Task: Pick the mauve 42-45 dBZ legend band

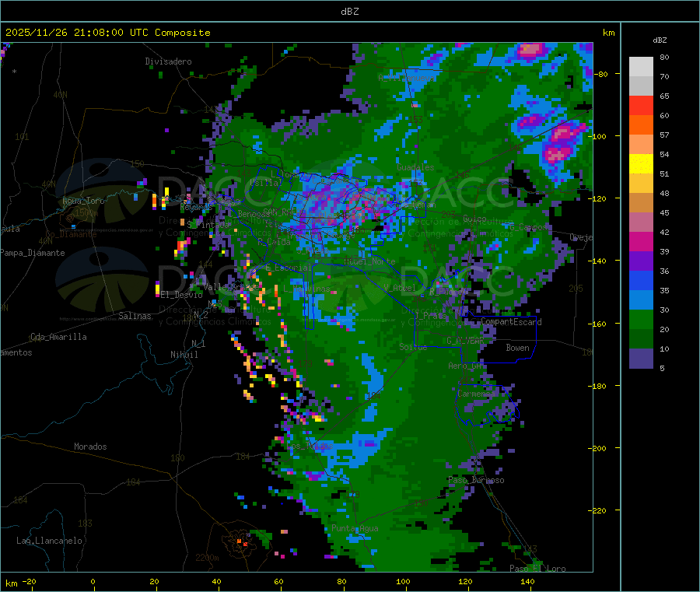Action: pos(641,222)
